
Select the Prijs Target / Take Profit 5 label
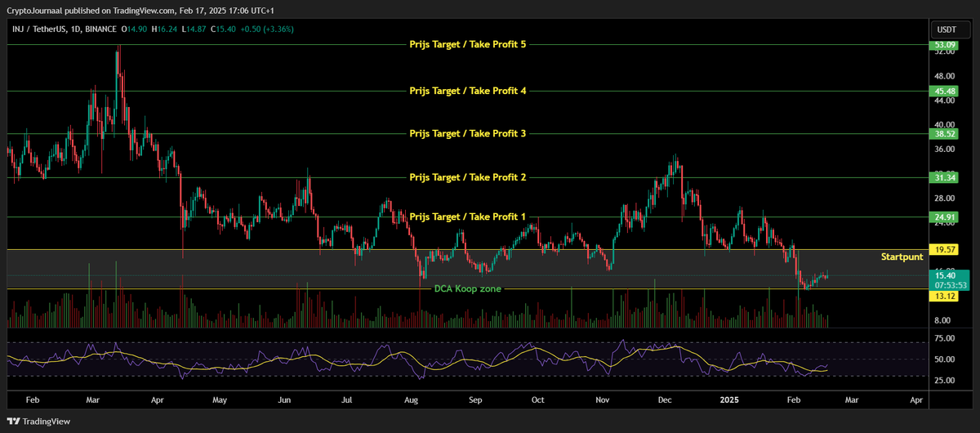(468, 45)
